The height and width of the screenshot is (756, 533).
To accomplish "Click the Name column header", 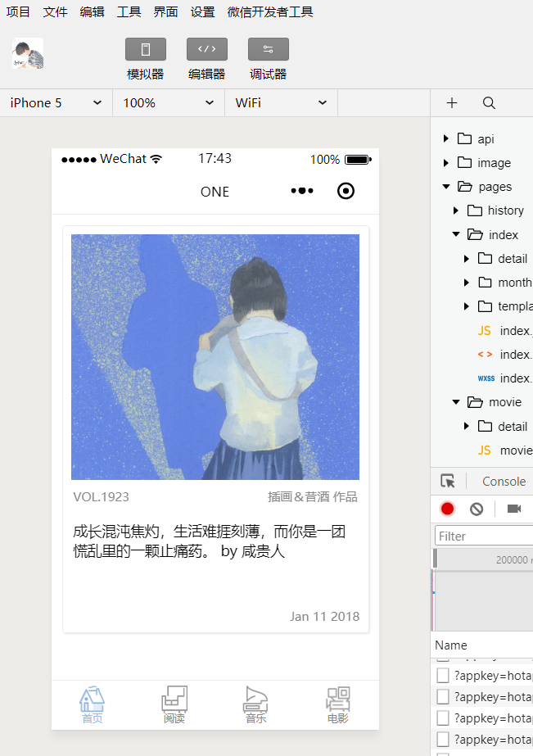I will [x=451, y=645].
